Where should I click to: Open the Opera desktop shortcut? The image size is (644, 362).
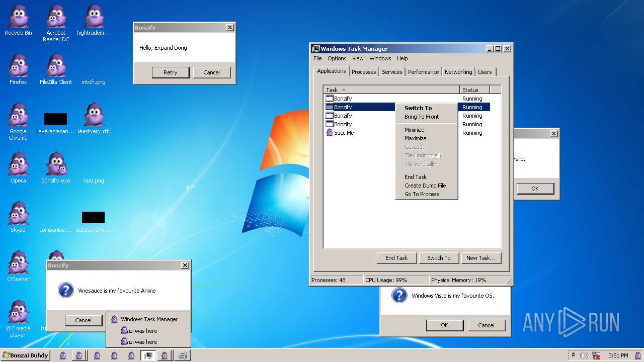tap(18, 168)
